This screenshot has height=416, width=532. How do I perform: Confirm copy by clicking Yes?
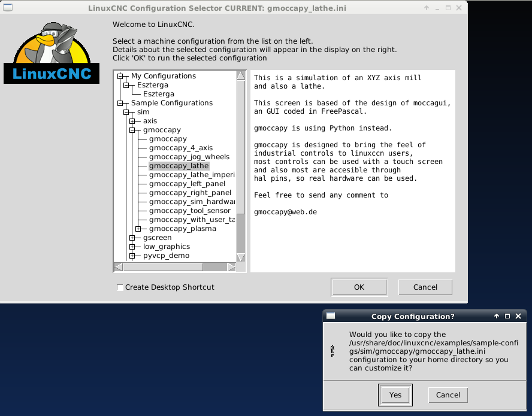tap(395, 395)
